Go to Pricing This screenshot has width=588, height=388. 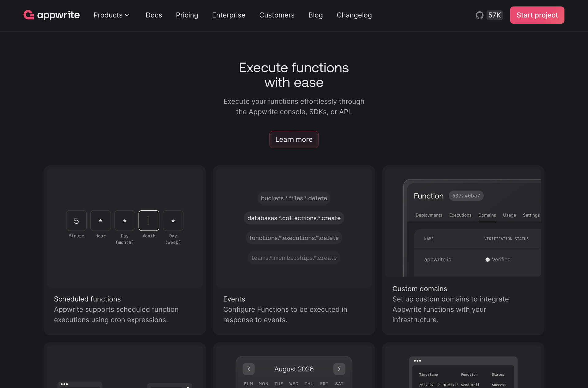tap(187, 15)
